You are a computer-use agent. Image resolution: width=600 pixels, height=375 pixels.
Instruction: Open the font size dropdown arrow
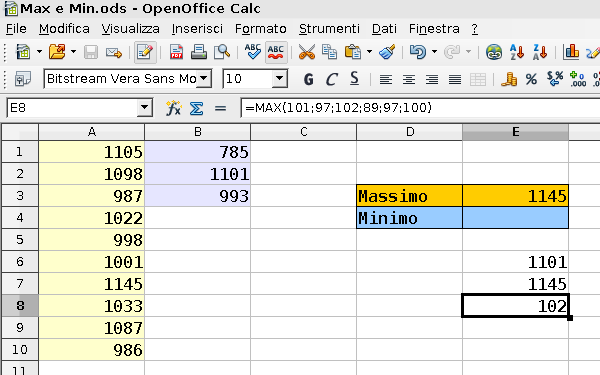click(280, 79)
